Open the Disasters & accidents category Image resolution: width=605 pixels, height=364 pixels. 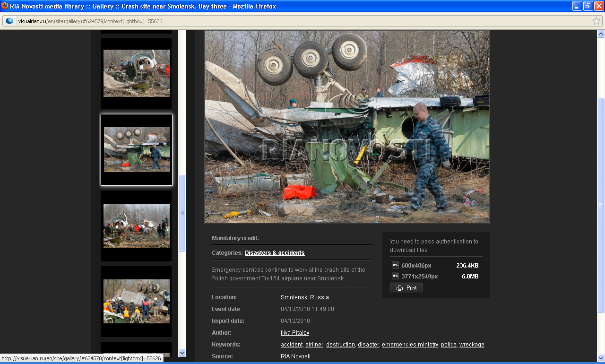275,253
